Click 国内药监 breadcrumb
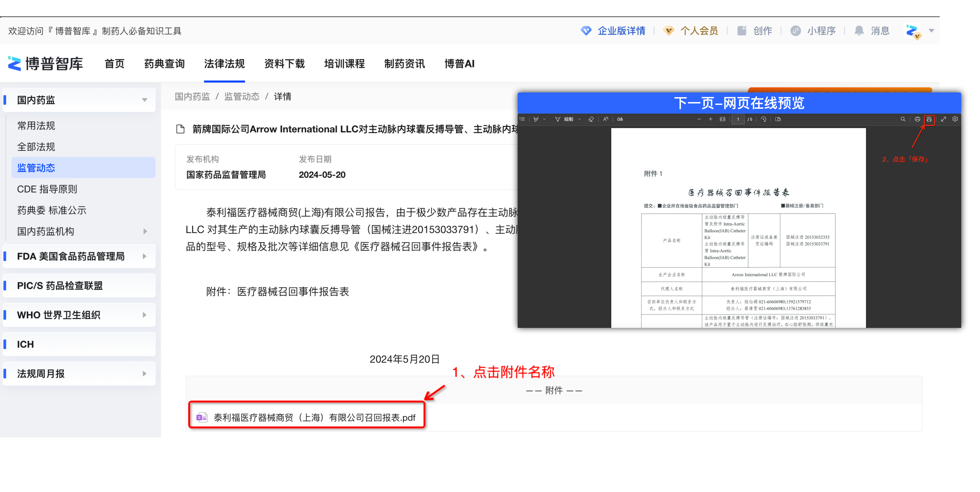This screenshot has width=980, height=492. tap(192, 97)
